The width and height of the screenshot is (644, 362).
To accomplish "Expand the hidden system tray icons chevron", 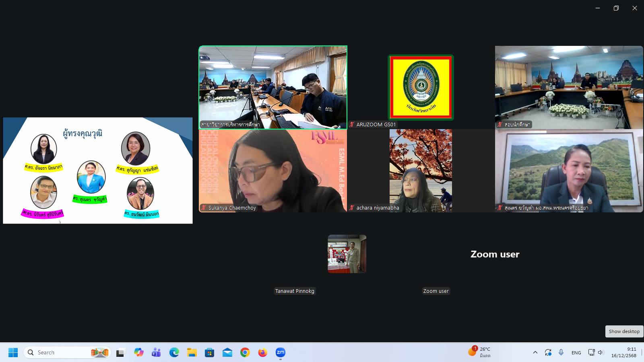I will (535, 352).
